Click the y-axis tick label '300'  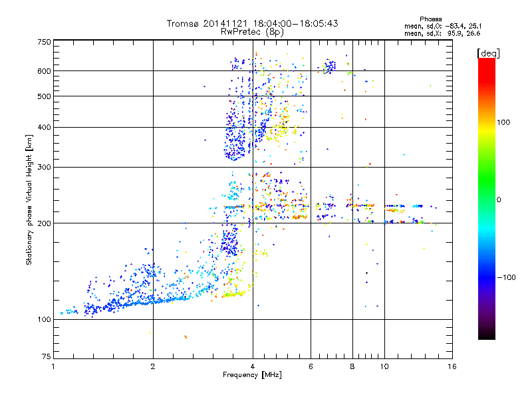44,168
